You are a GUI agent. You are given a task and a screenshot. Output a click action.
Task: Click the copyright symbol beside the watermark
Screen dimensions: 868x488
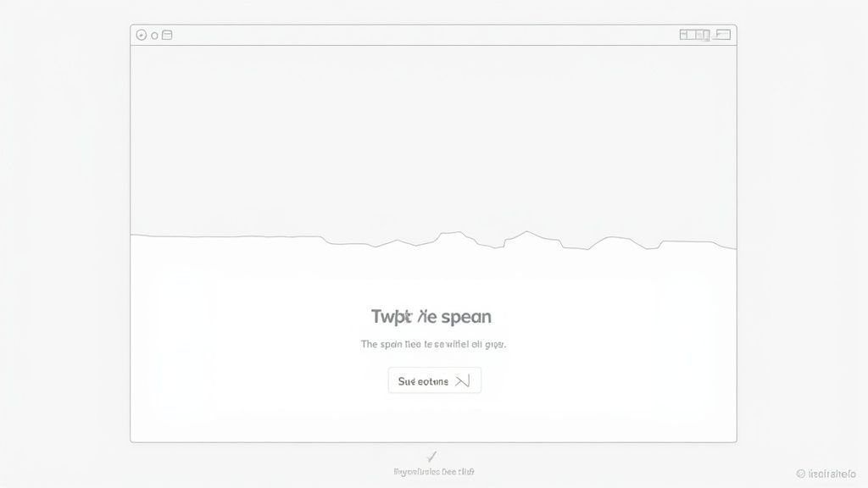pos(800,474)
